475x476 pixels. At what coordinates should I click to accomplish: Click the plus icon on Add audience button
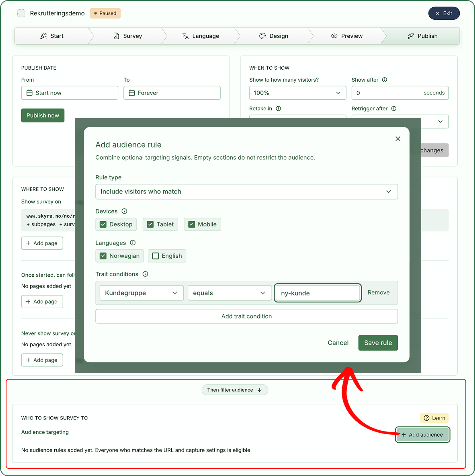(404, 435)
